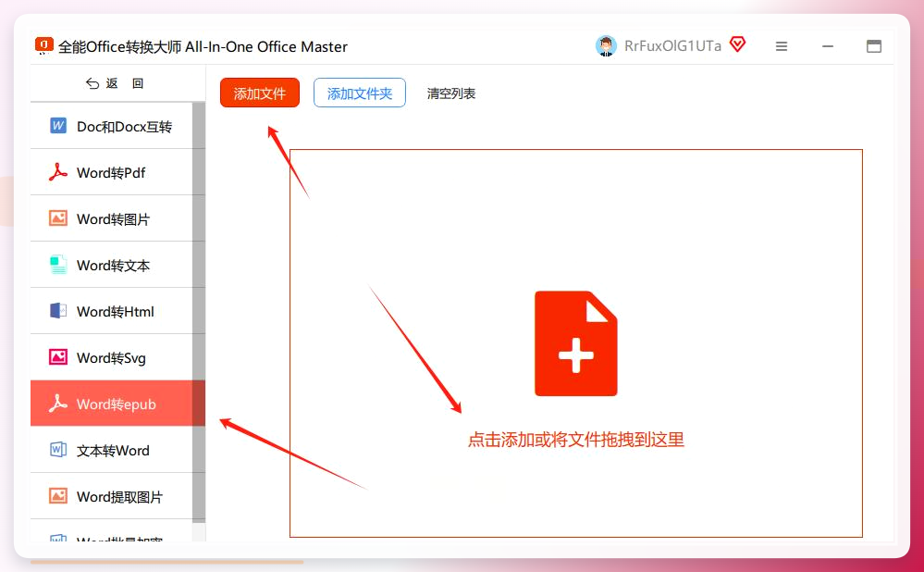Click the blue book icon of Word转Html
This screenshot has height=572, width=924.
point(57,311)
